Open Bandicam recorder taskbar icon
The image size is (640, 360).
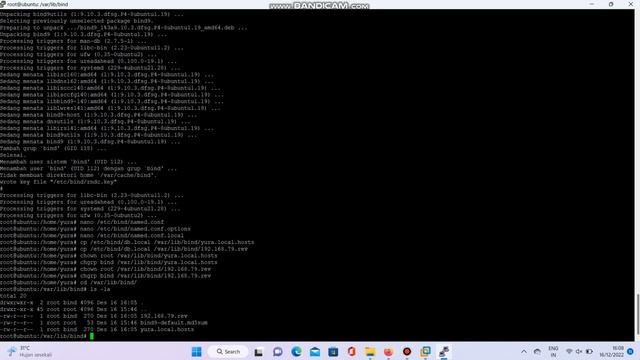[x=407, y=351]
